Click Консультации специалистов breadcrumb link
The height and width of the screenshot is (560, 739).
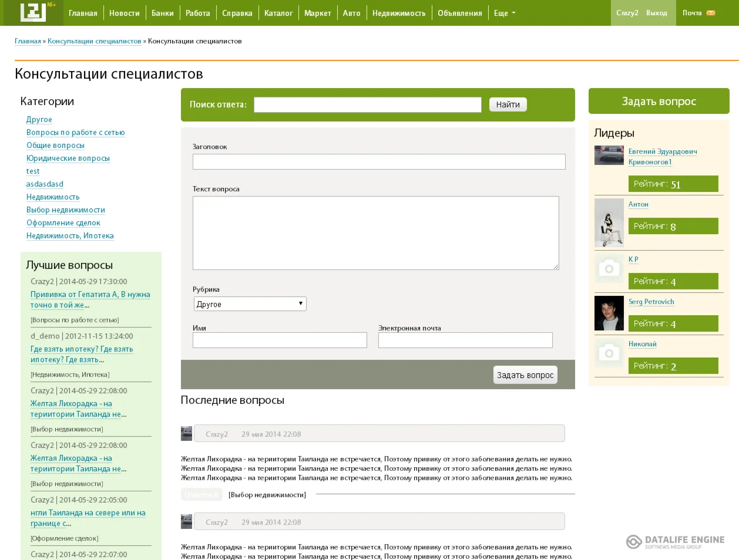pyautogui.click(x=95, y=41)
